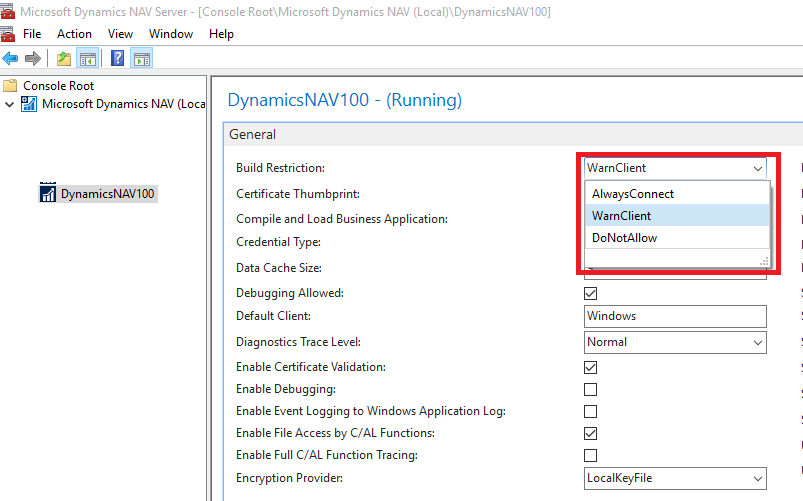Screen dimensions: 803x501
Task: Toggle Enable Event Logging to Windows Application Log
Action: coord(590,411)
